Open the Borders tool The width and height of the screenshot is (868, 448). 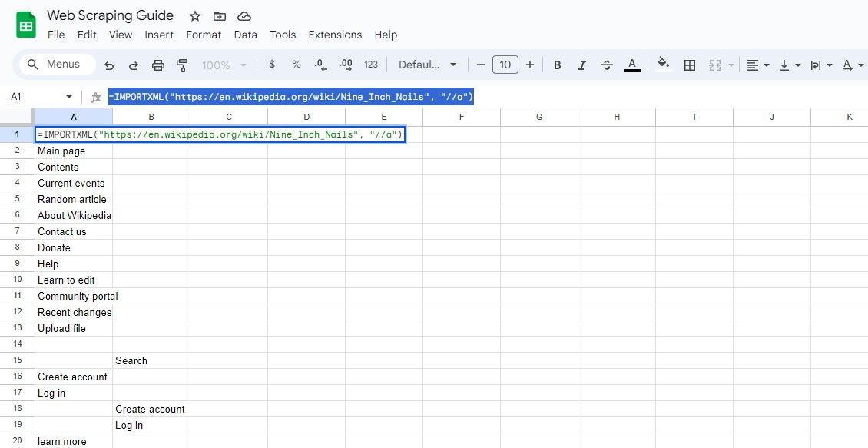tap(689, 65)
